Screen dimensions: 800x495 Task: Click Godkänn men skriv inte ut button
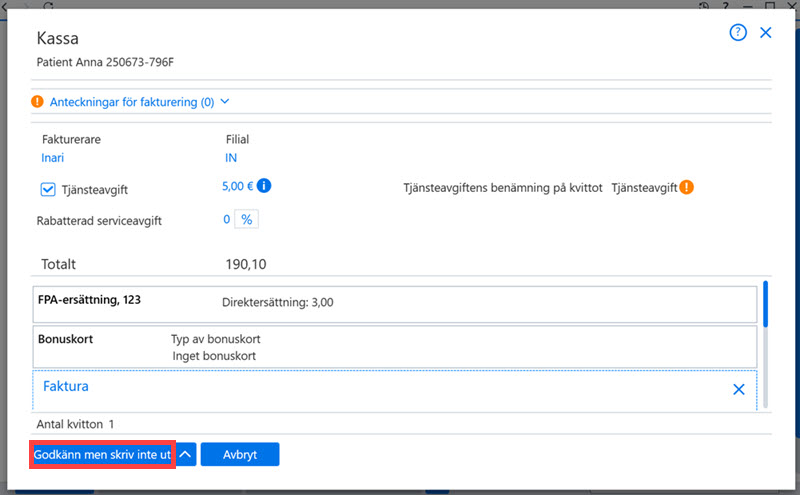103,455
